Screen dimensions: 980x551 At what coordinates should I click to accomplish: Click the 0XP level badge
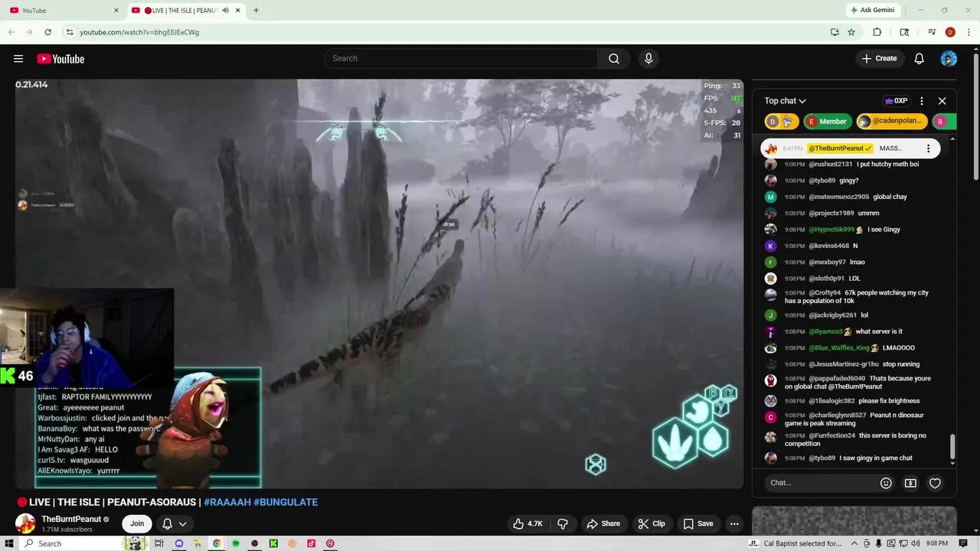897,100
